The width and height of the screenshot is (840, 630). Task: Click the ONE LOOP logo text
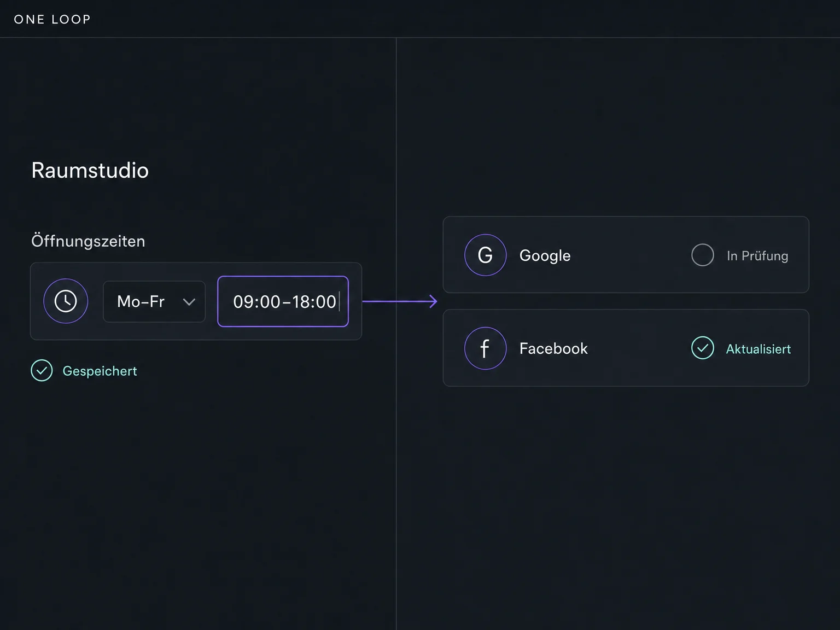(x=52, y=19)
